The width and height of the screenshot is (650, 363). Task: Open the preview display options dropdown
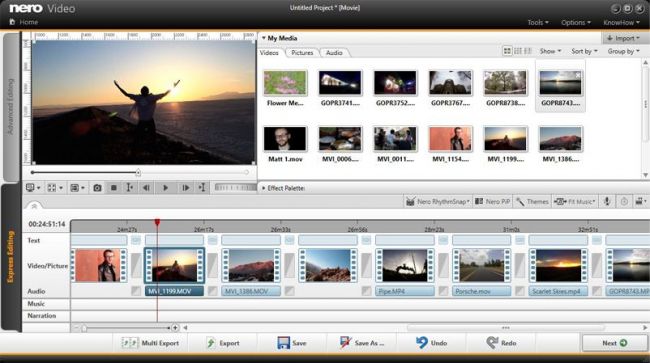pyautogui.click(x=78, y=188)
